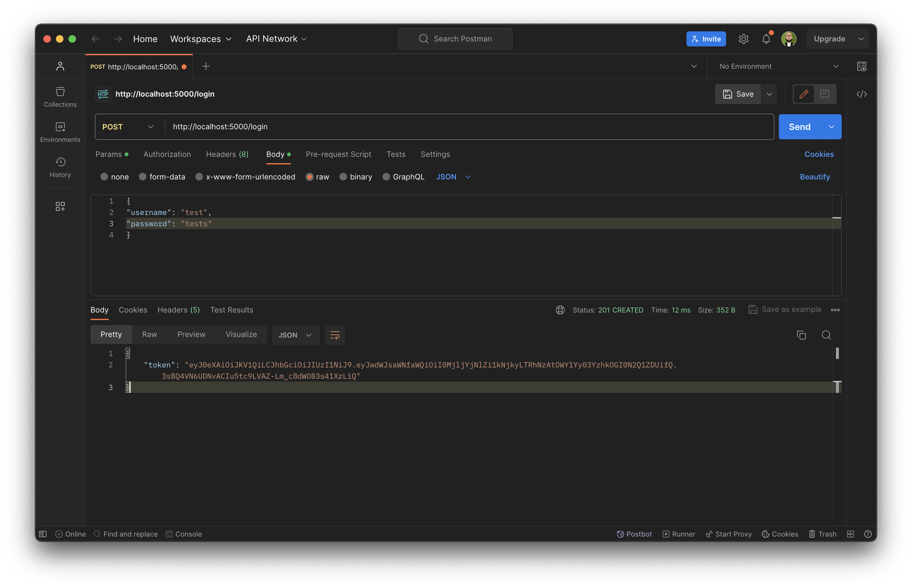The width and height of the screenshot is (912, 588).
Task: Switch to the Pre-request Script tab
Action: [339, 154]
